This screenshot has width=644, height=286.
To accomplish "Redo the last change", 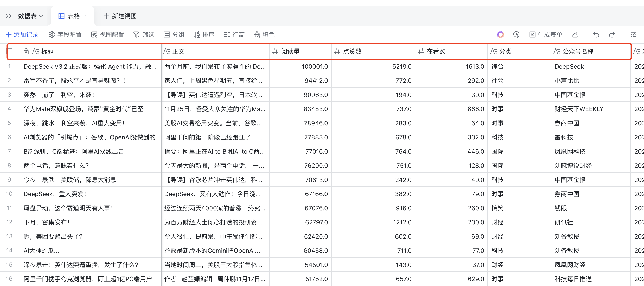I will [x=612, y=35].
